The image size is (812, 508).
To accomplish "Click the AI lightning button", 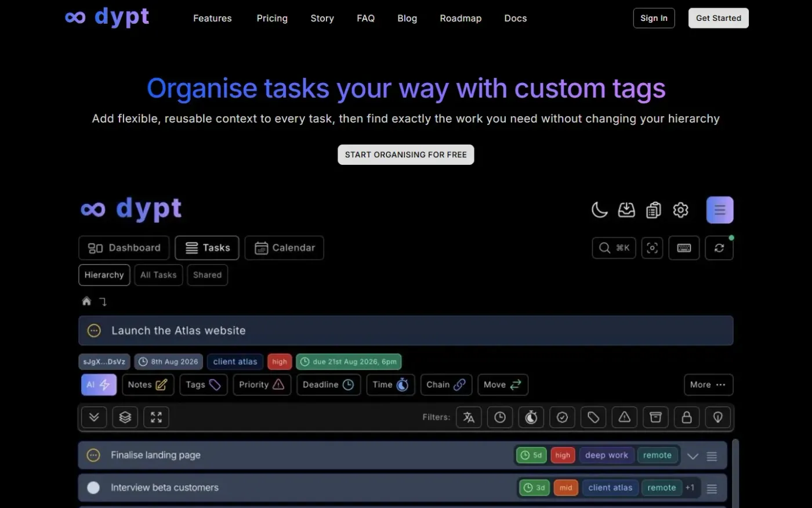I will [99, 384].
